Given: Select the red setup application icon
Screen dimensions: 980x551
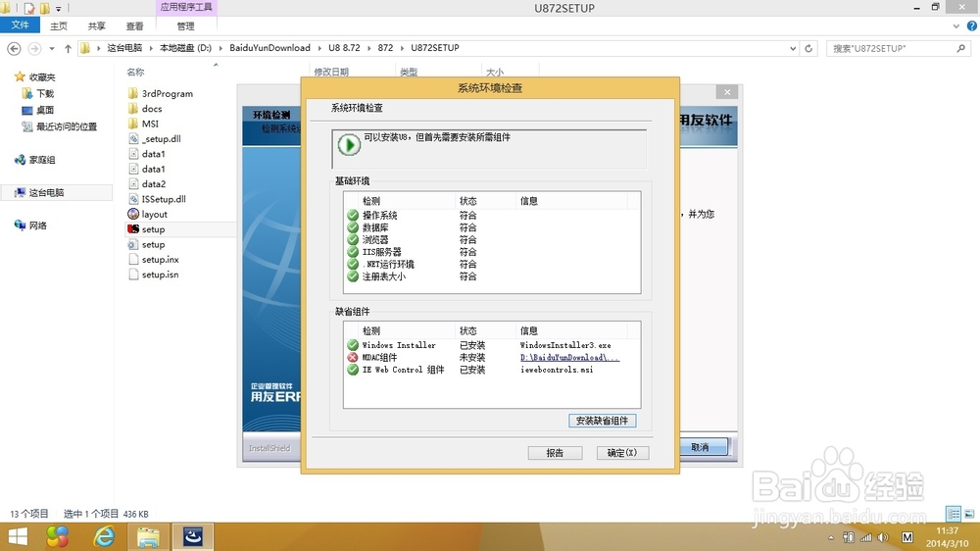Looking at the screenshot, I should 132,228.
